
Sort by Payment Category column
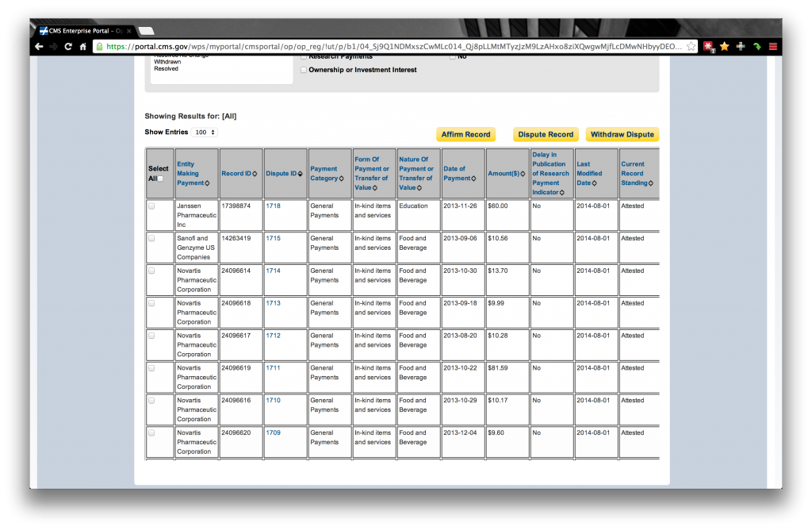[x=327, y=174]
